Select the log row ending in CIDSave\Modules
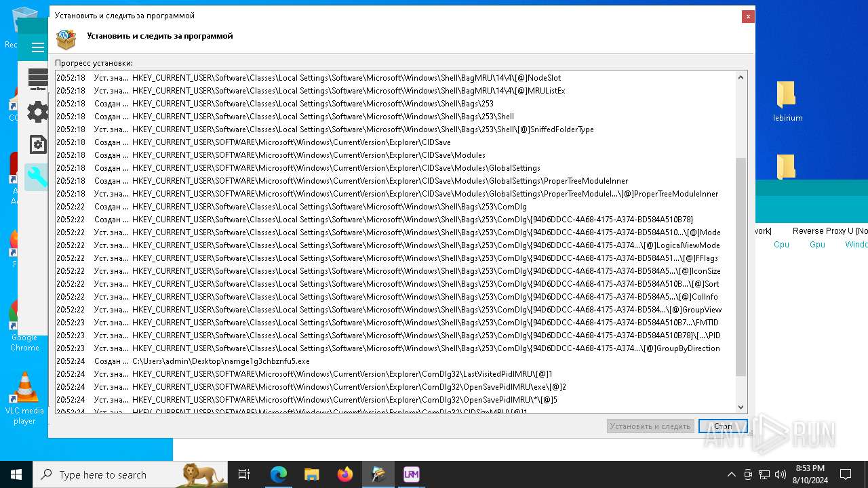The height and width of the screenshot is (488, 868). tap(395, 155)
